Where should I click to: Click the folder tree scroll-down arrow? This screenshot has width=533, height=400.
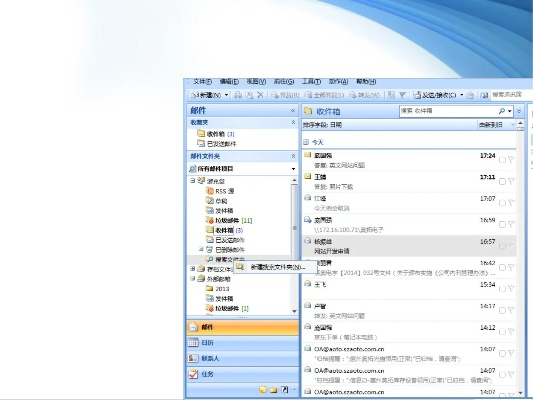294,311
